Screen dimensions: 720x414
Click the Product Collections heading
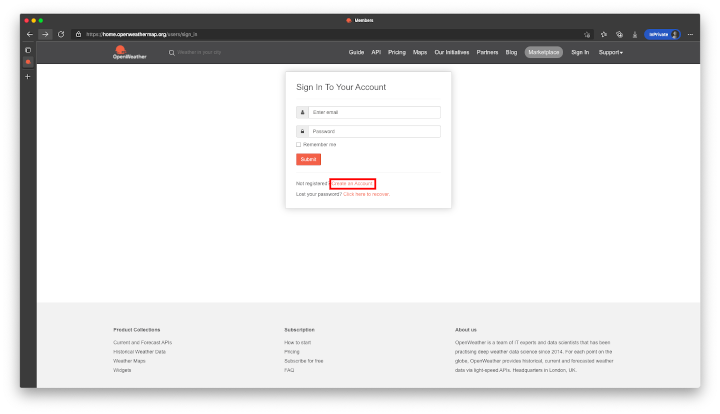click(136, 330)
